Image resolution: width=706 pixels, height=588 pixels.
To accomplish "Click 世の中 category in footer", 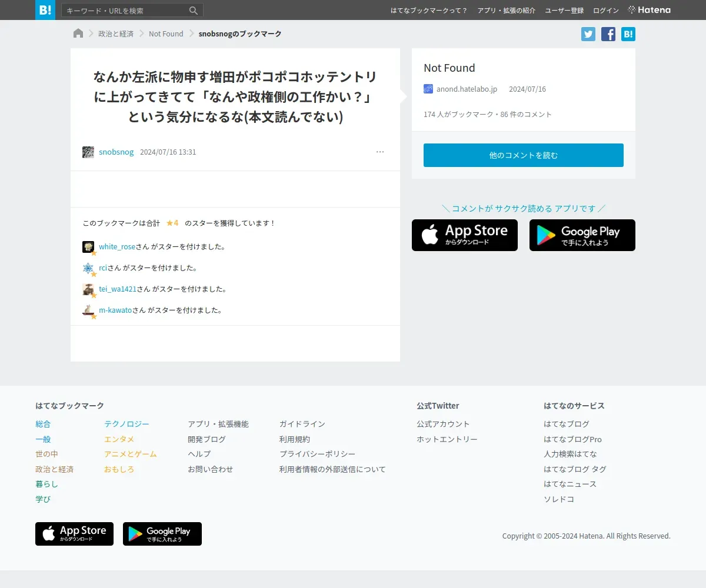I will [x=46, y=454].
